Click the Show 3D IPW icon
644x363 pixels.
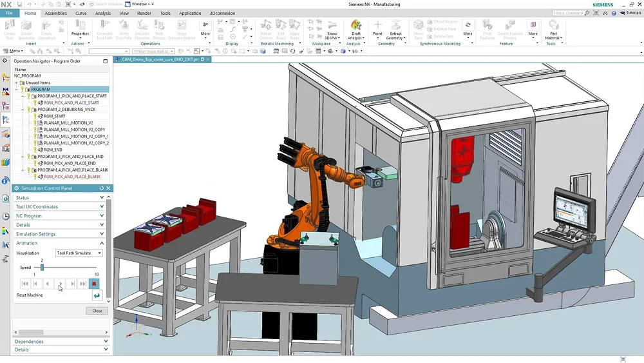pyautogui.click(x=332, y=28)
